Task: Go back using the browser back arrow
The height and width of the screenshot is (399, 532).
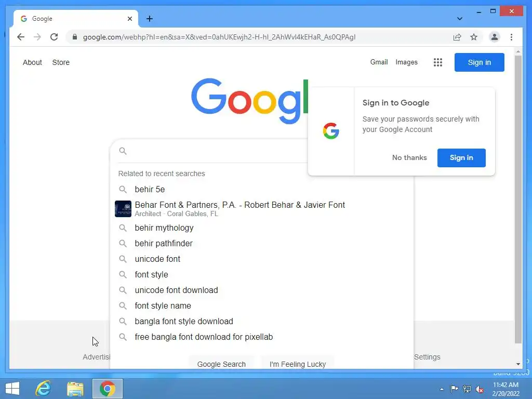Action: coord(21,37)
